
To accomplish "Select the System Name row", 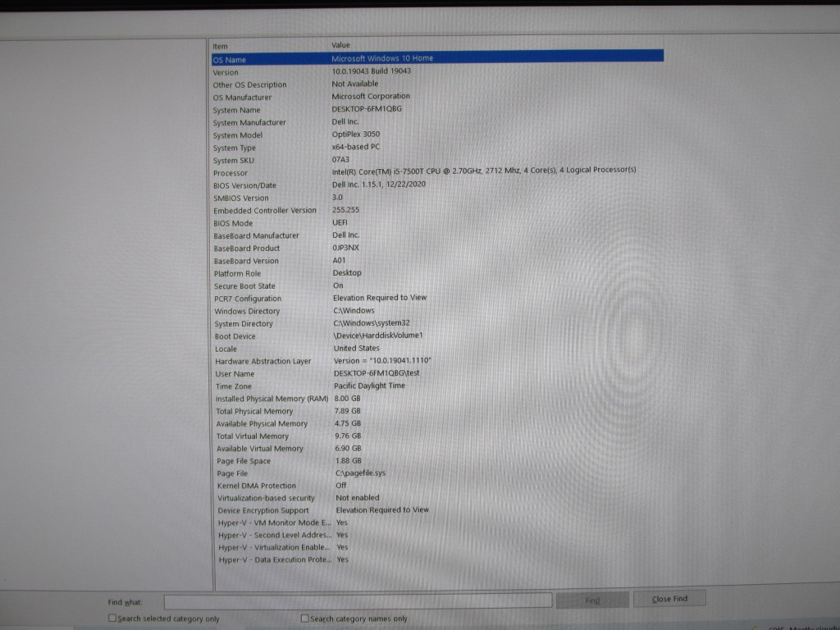I will pyautogui.click(x=437, y=109).
